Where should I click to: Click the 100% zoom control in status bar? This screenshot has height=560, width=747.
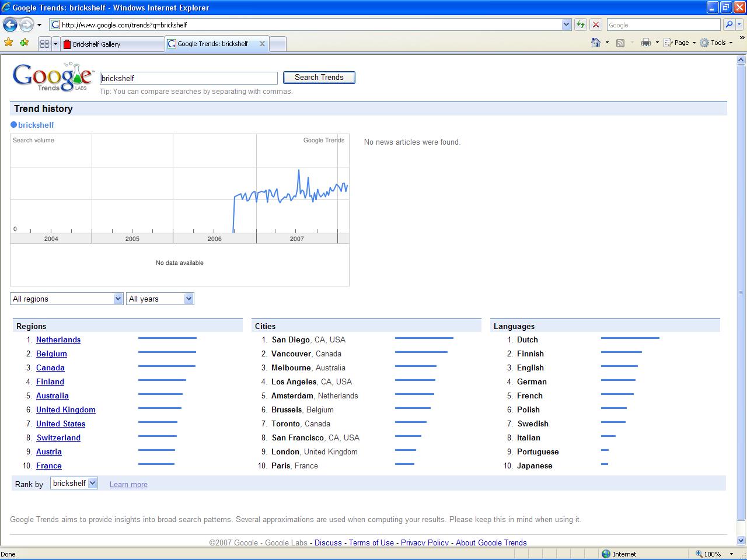712,554
